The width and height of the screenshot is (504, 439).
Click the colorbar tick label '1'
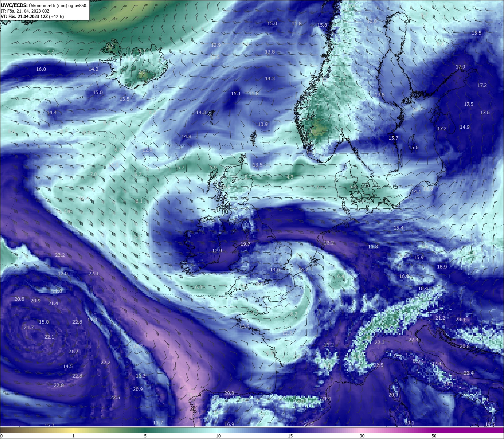(73, 436)
